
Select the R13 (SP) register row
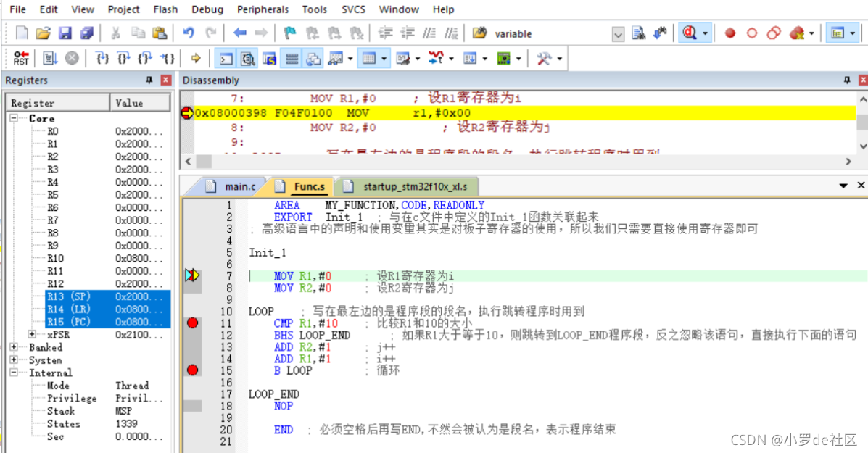(108, 296)
